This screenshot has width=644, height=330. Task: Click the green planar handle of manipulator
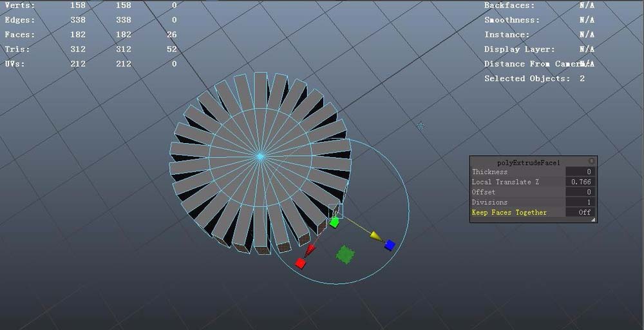[345, 255]
